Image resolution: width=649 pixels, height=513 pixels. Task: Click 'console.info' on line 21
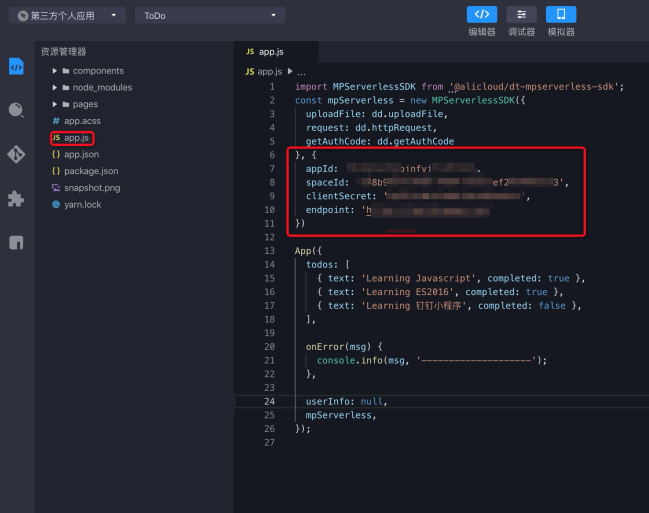pyautogui.click(x=350, y=360)
